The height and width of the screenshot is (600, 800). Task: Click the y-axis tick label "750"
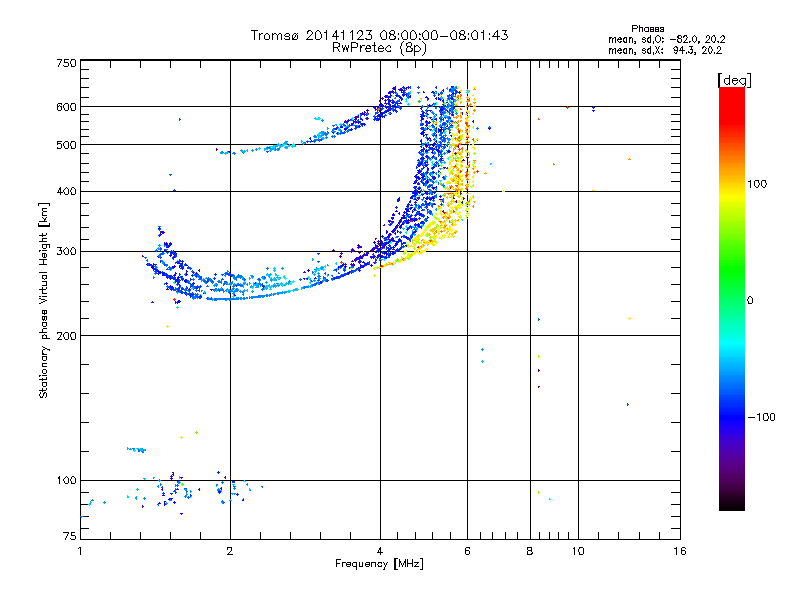[x=66, y=63]
